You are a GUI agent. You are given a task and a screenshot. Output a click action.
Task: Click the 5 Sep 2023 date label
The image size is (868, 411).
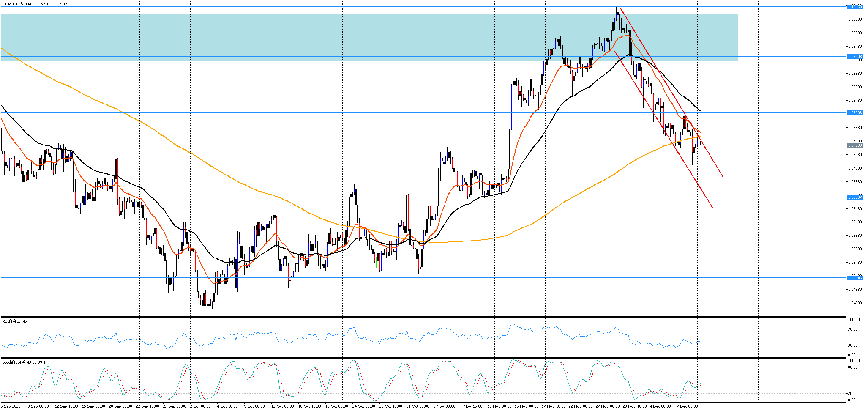(x=11, y=406)
